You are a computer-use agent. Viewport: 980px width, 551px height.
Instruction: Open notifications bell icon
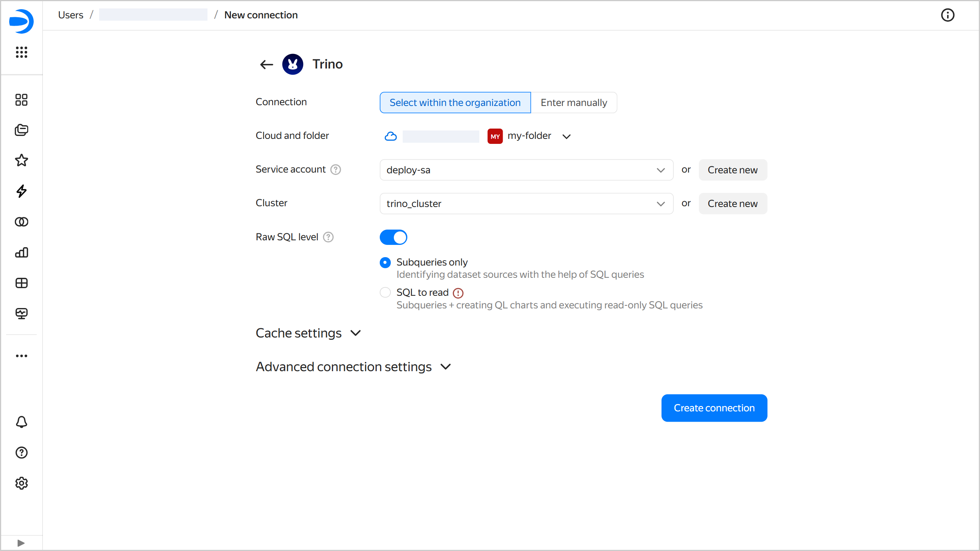point(21,422)
